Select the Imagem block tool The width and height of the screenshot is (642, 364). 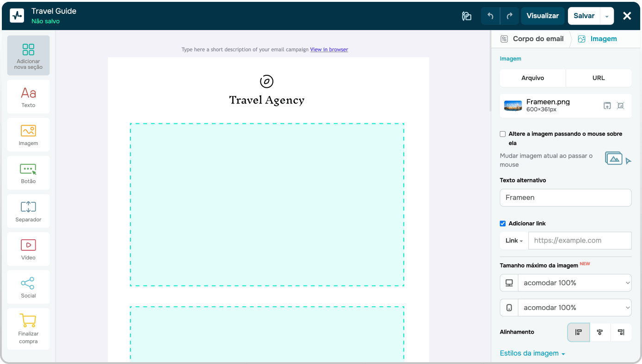(28, 135)
